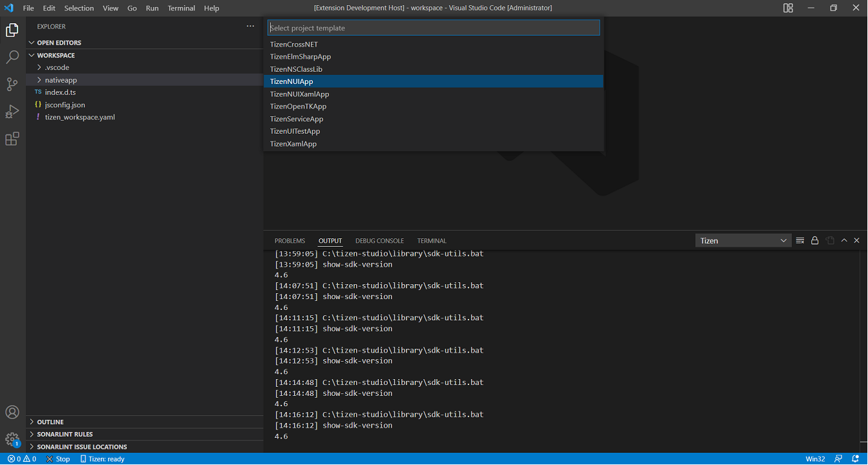Expand the SonarLint Rules section
The width and height of the screenshot is (868, 465).
65,434
